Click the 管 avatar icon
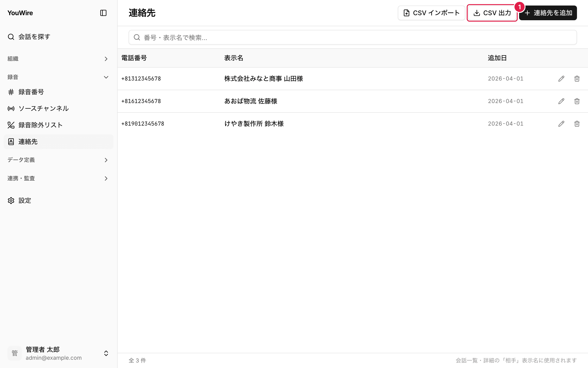This screenshot has height=368, width=588. coord(14,353)
